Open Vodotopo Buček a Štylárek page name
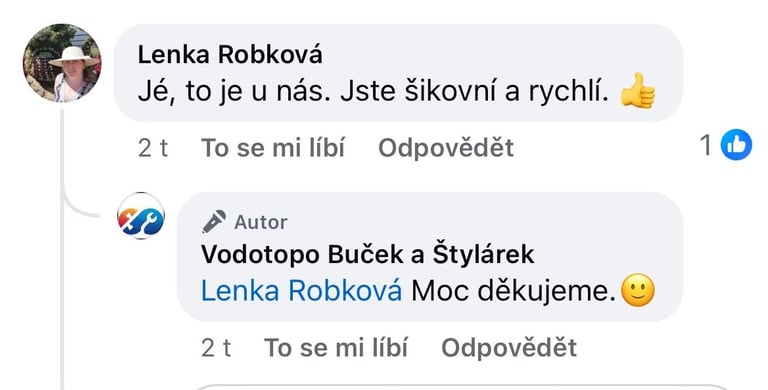Screen dimensions: 768x390 367,254
